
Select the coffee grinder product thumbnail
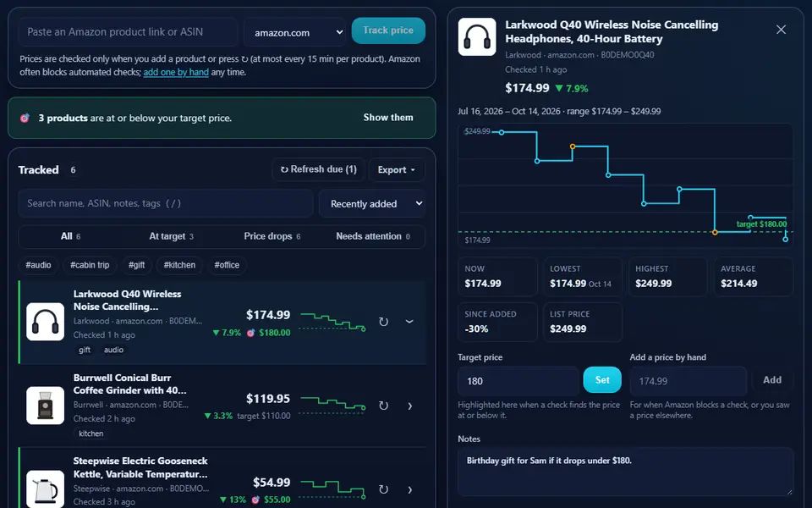(x=46, y=406)
